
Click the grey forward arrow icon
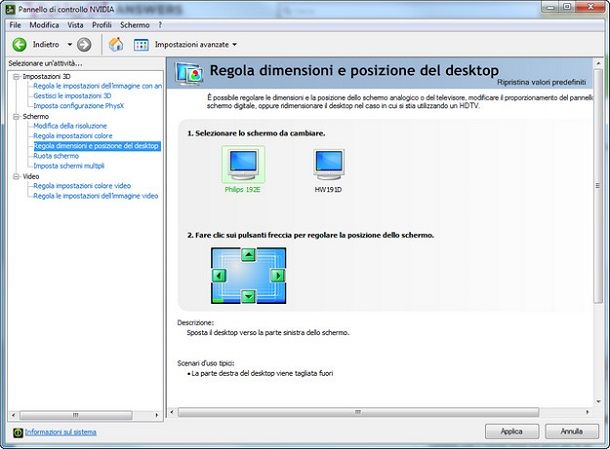pos(84,45)
